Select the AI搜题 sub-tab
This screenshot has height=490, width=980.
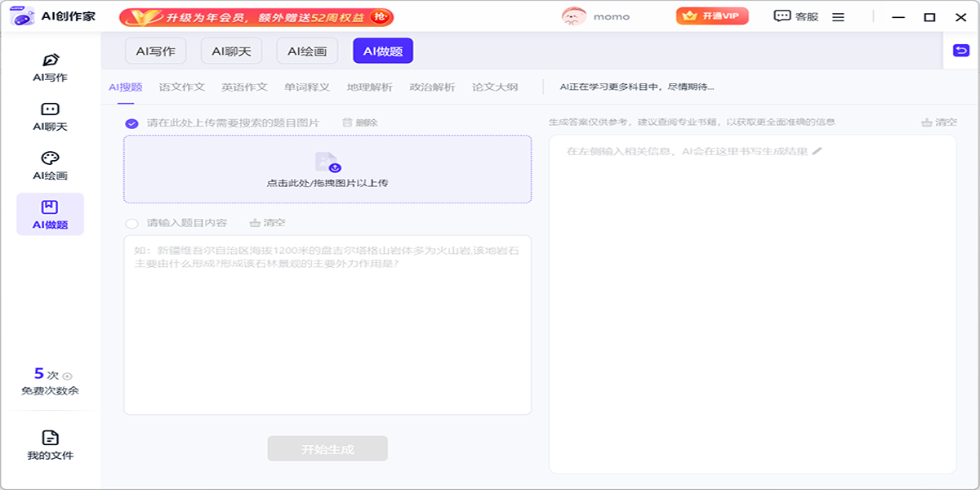coord(126,87)
